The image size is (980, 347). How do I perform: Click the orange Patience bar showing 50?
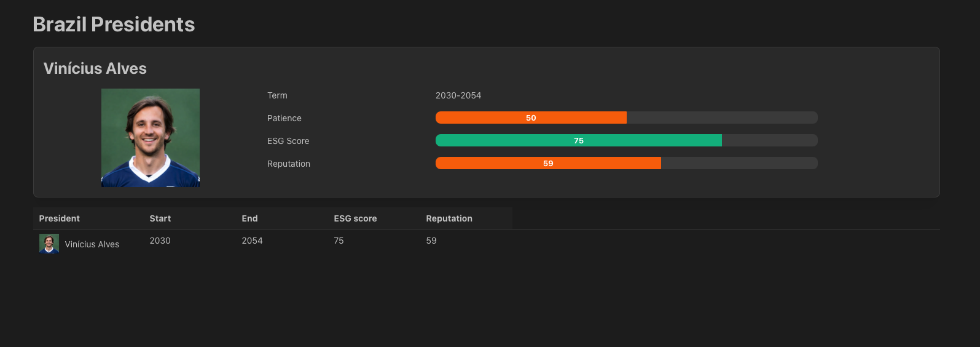point(531,118)
